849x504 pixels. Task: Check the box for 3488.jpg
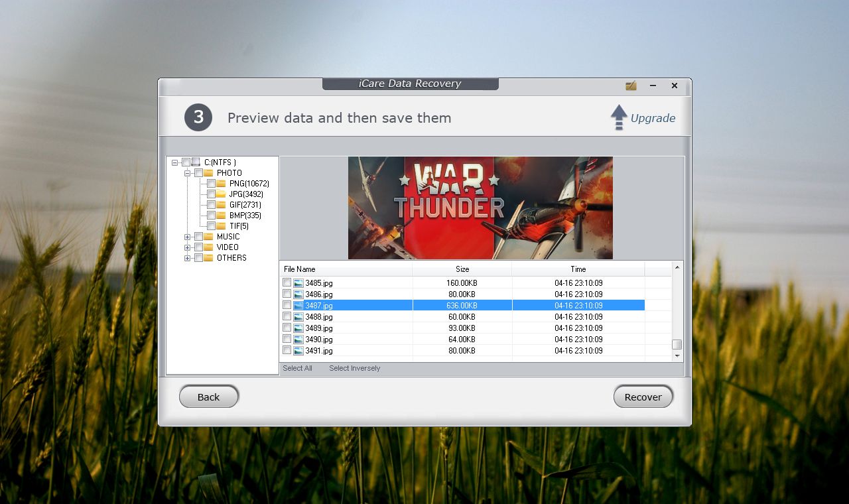(287, 316)
